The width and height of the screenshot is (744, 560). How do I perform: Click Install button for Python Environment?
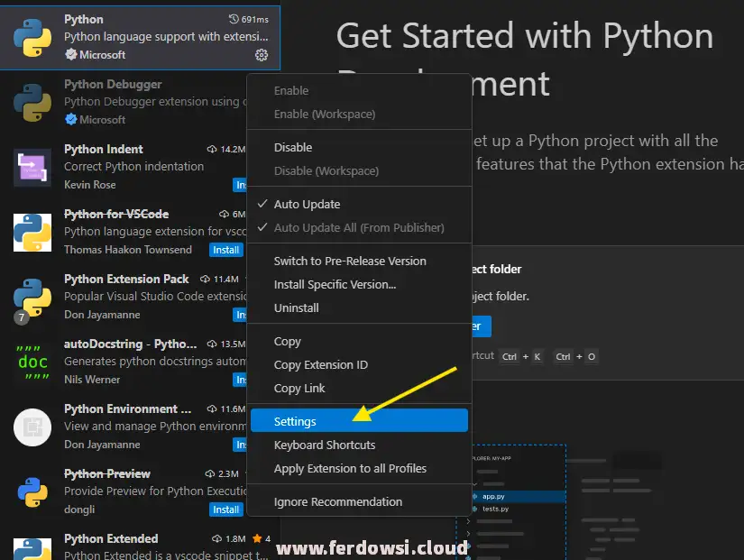[240, 445]
